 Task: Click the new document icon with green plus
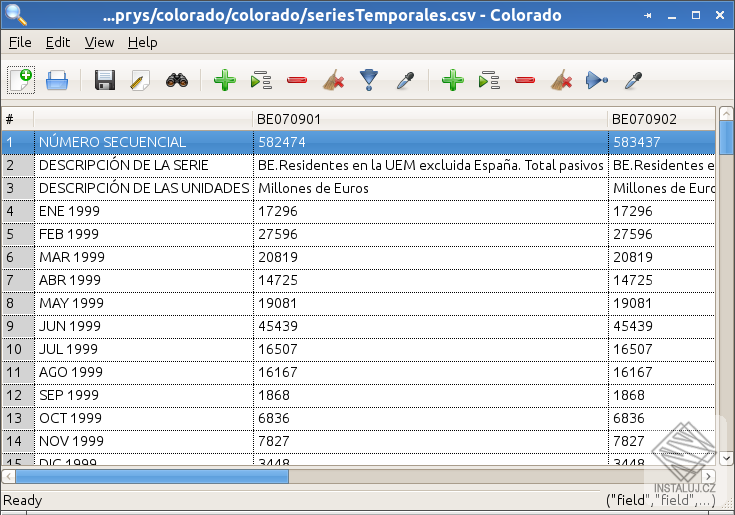pyautogui.click(x=21, y=80)
